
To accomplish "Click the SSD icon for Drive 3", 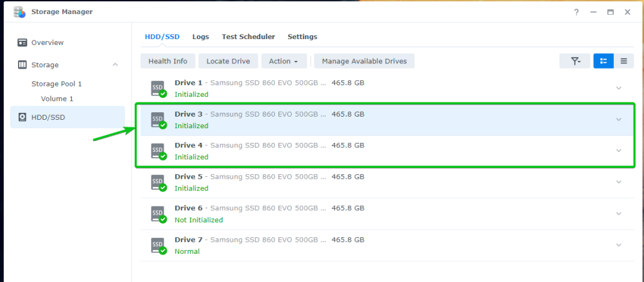I will tap(159, 120).
